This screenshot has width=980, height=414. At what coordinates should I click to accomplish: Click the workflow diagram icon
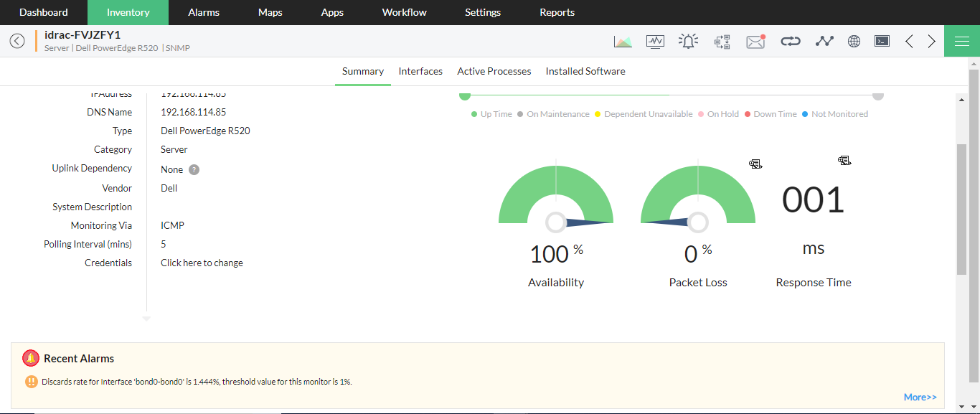722,42
